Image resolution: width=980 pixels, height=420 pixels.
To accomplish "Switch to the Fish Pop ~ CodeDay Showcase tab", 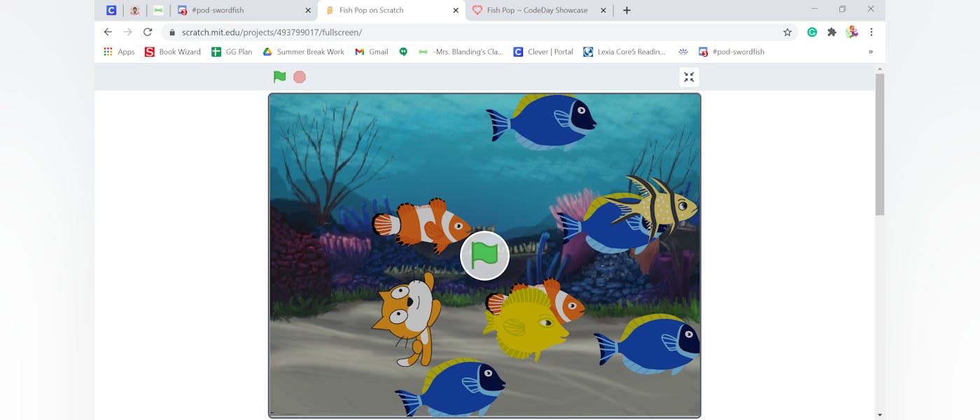I will pyautogui.click(x=539, y=10).
